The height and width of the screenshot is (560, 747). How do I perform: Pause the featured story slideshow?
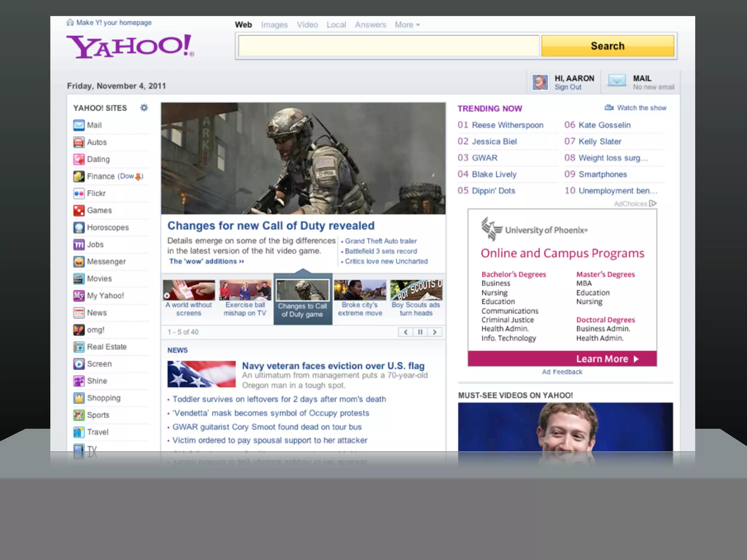420,332
